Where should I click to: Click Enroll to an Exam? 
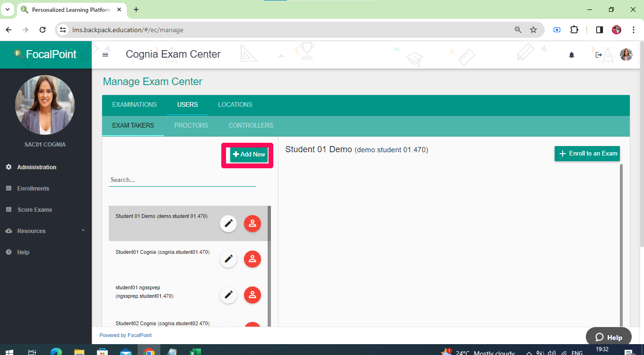587,154
